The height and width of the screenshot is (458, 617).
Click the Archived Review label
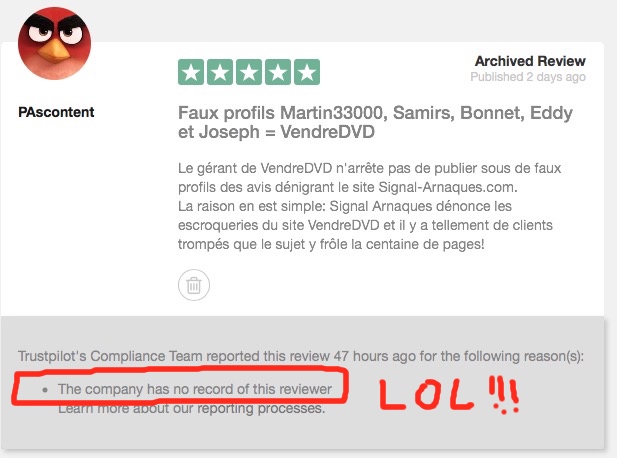530,61
